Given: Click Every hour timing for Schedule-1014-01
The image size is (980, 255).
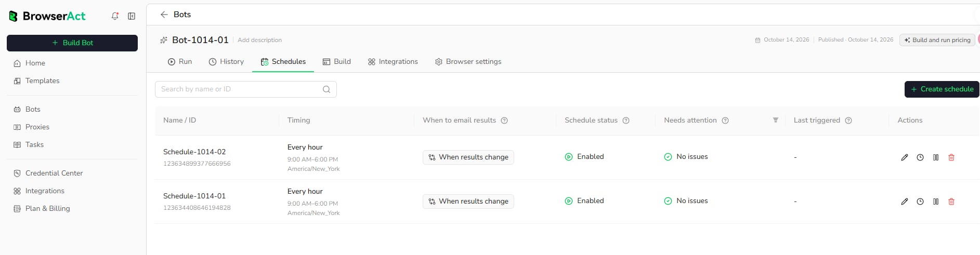Looking at the screenshot, I should coord(305,192).
